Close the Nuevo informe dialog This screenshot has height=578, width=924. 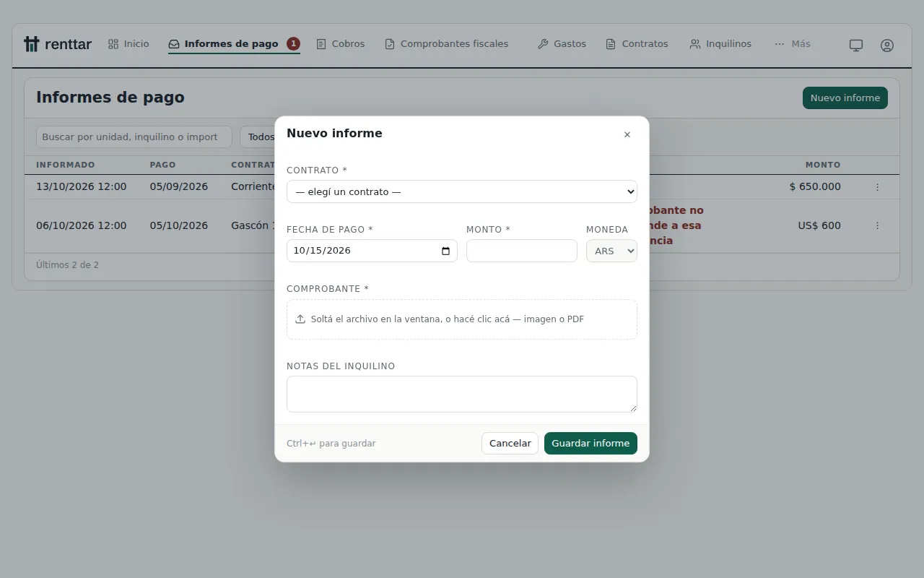pos(627,134)
